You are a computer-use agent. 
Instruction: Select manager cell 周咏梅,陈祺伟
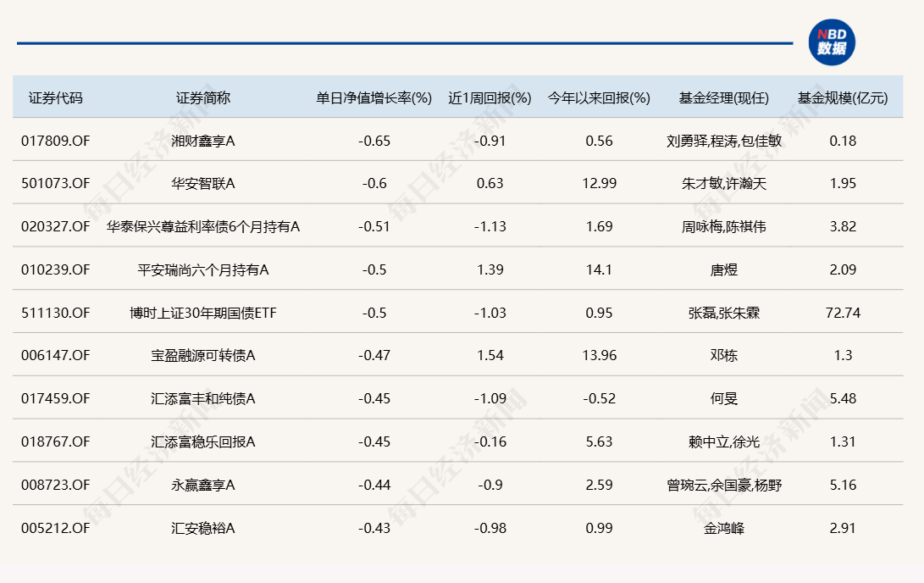click(x=723, y=226)
